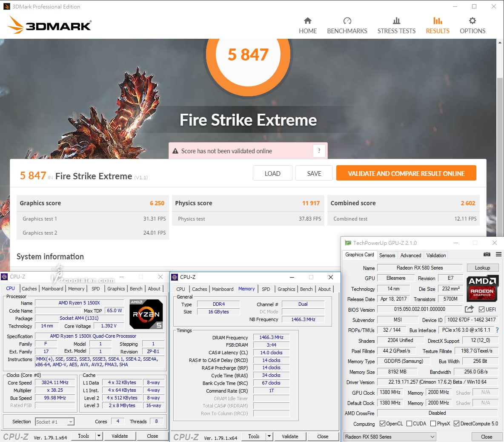Screen dimensions: 504x442
Task: Open the Socket #1 selection dropdown in CPU-Z
Action: pos(54,422)
